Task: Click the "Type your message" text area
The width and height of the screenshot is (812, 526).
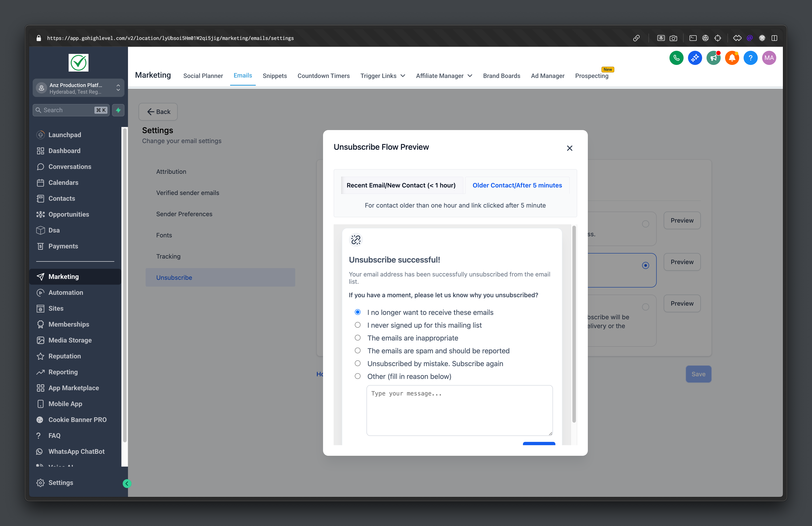Action: coord(459,410)
